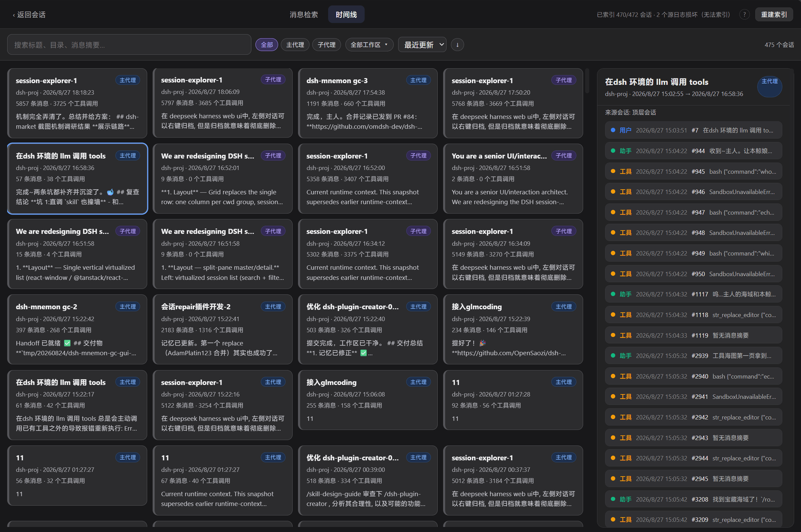
Task: Open the dsh-mnemon gc-2 session card
Action: click(77, 330)
